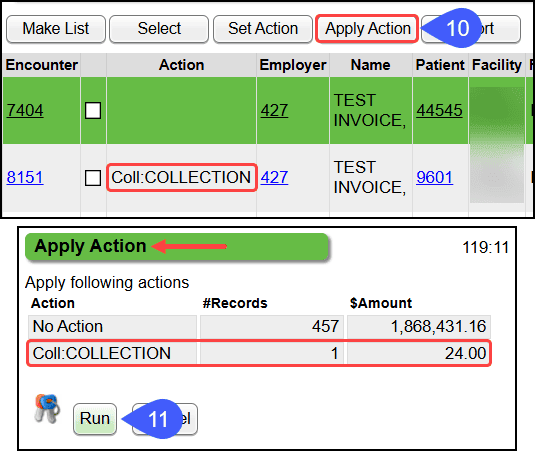Click the Coll:COLLECTION action cell in table

(x=182, y=177)
